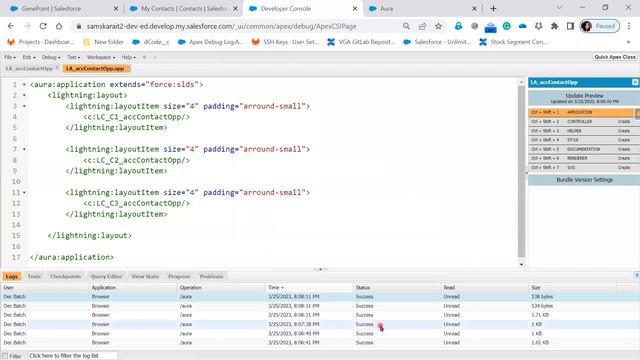
Task: Create the STYLE bundle file
Action: tap(624, 140)
